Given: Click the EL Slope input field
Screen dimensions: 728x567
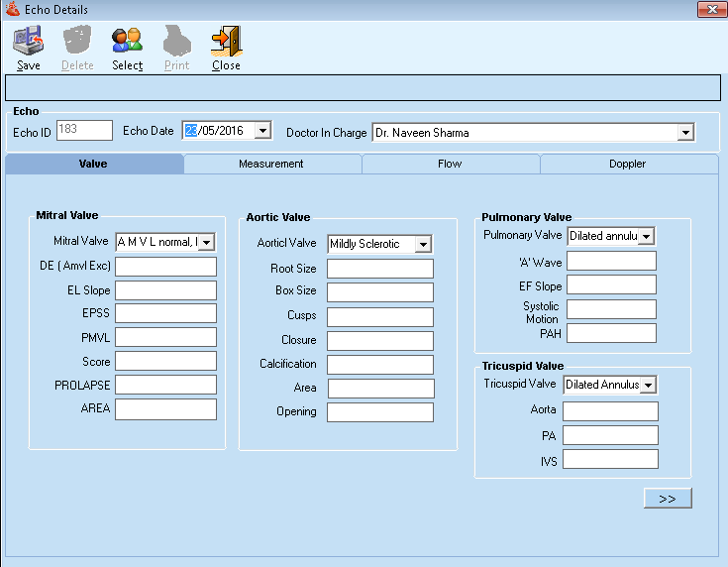Looking at the screenshot, I should click(165, 290).
